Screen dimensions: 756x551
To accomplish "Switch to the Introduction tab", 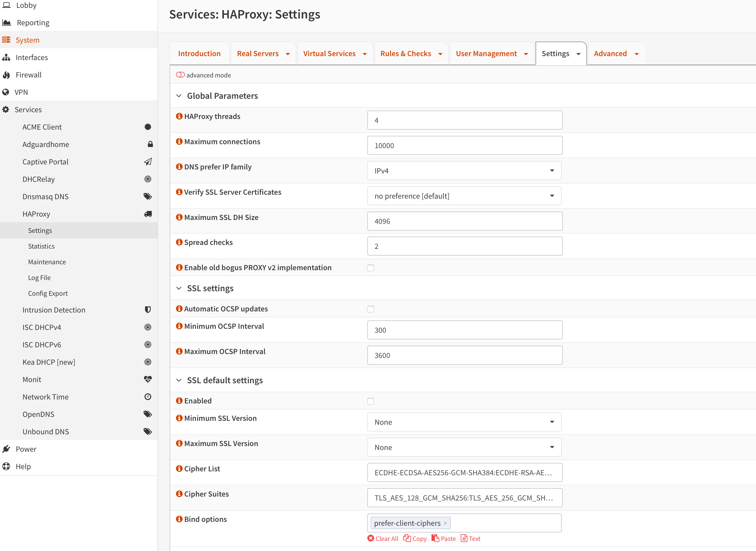I will tap(199, 54).
